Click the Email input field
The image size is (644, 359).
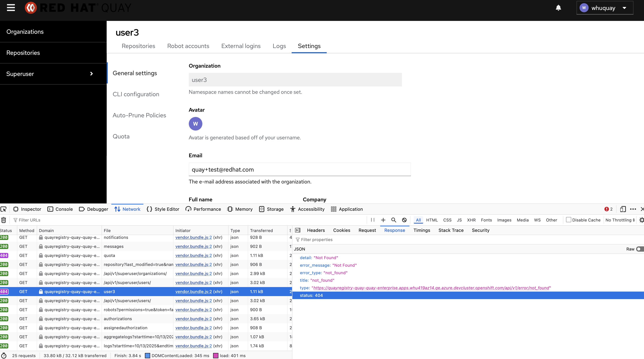click(x=300, y=170)
